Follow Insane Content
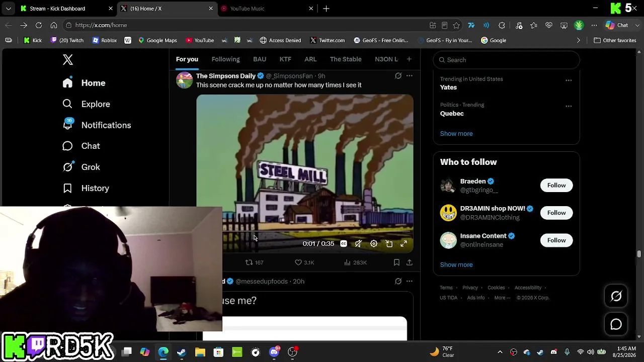Viewport: 644px width, 362px height. (x=556, y=240)
